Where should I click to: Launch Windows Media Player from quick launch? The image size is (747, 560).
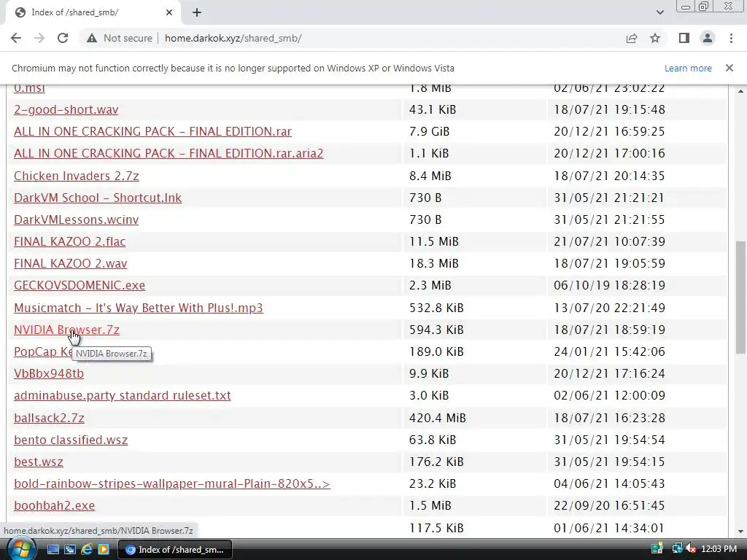coord(104,550)
